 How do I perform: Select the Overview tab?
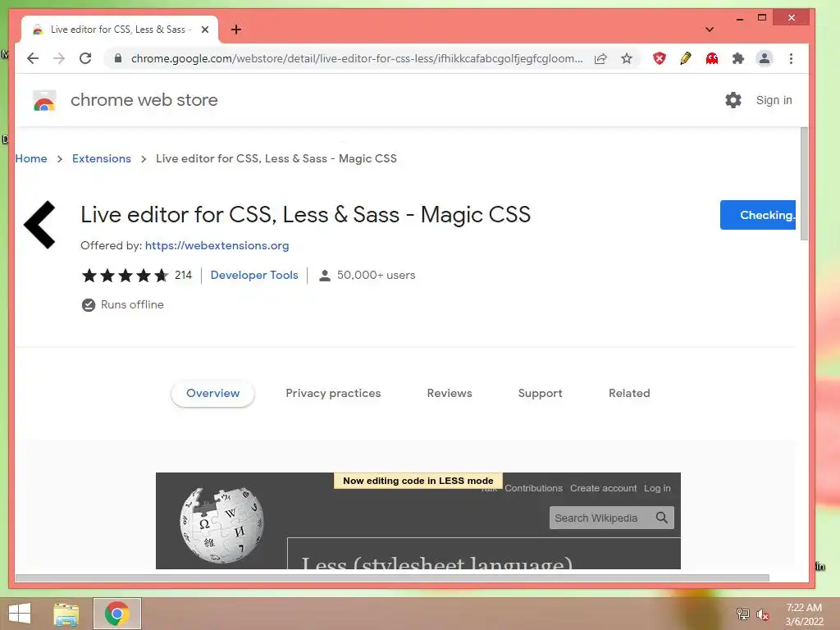pos(212,393)
